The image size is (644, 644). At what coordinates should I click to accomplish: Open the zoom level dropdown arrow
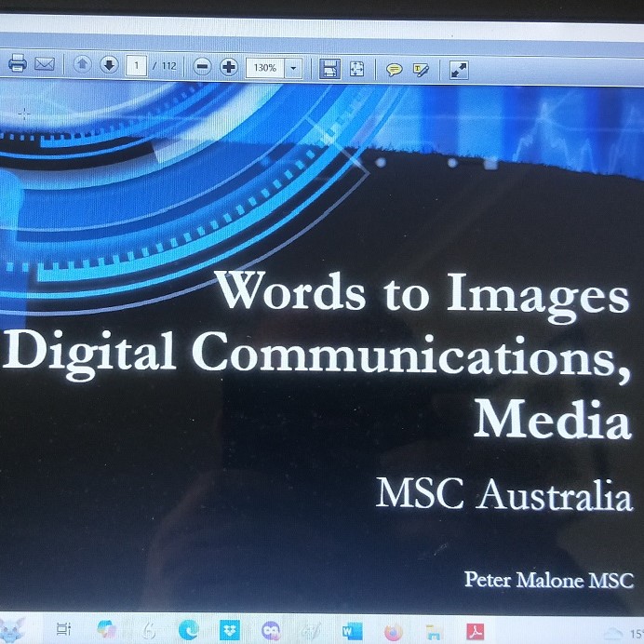tap(293, 68)
